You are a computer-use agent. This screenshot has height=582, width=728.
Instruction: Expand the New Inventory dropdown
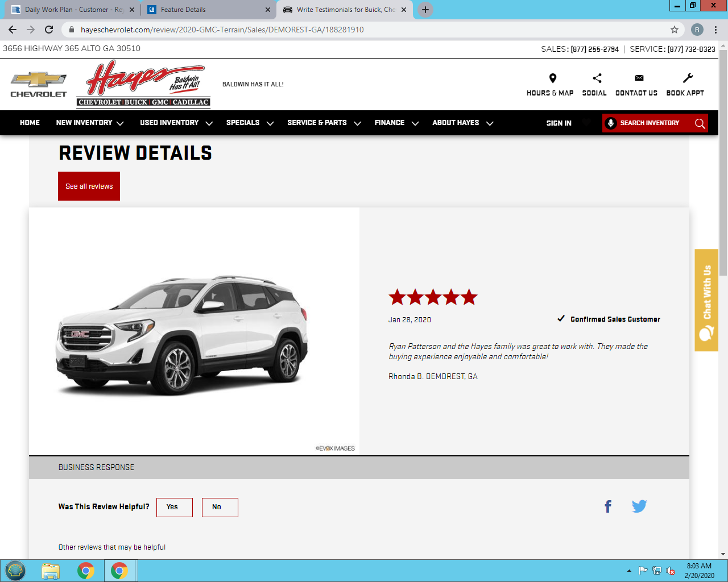point(90,123)
